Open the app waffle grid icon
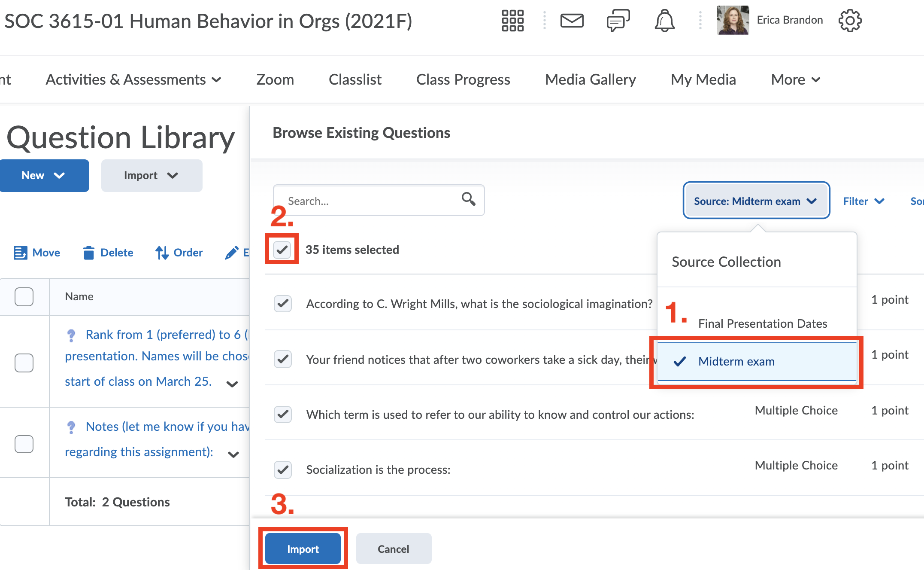 point(513,20)
